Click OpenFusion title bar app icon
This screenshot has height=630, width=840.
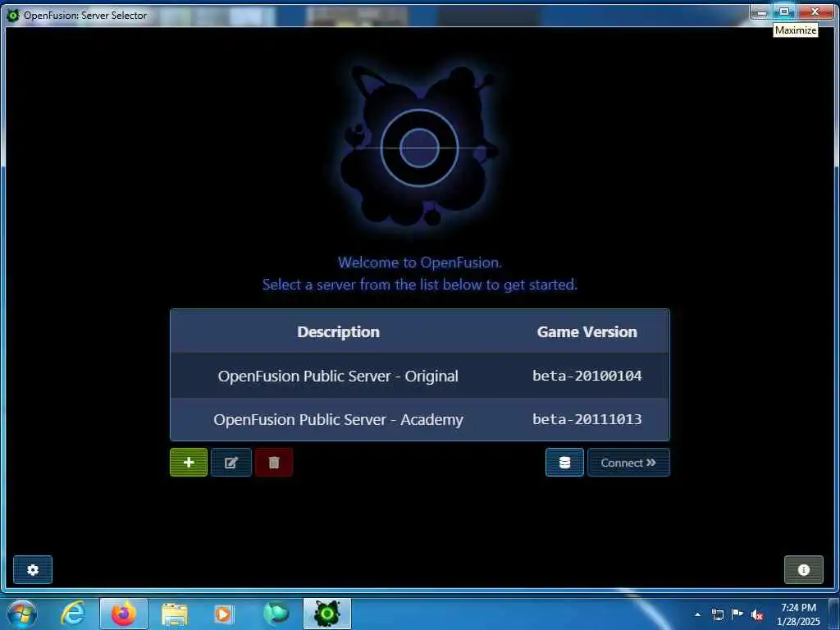pos(13,16)
